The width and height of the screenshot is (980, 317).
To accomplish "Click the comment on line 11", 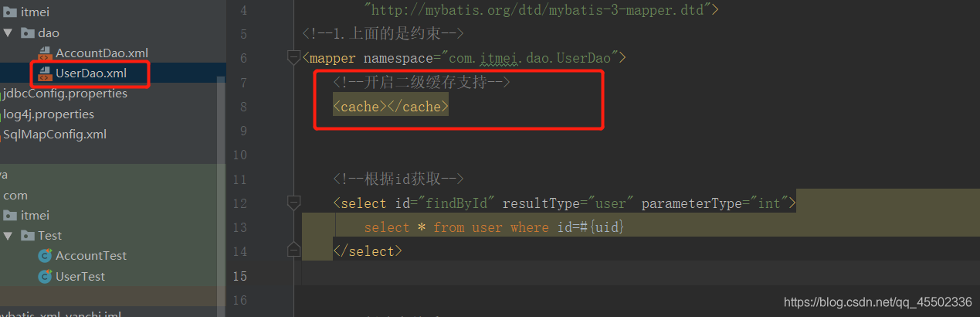I will point(398,179).
